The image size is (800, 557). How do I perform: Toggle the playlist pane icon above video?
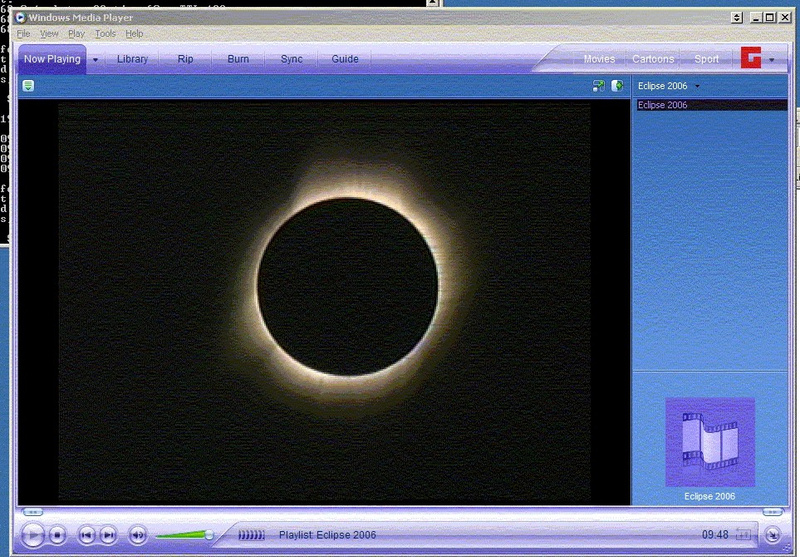[x=617, y=86]
